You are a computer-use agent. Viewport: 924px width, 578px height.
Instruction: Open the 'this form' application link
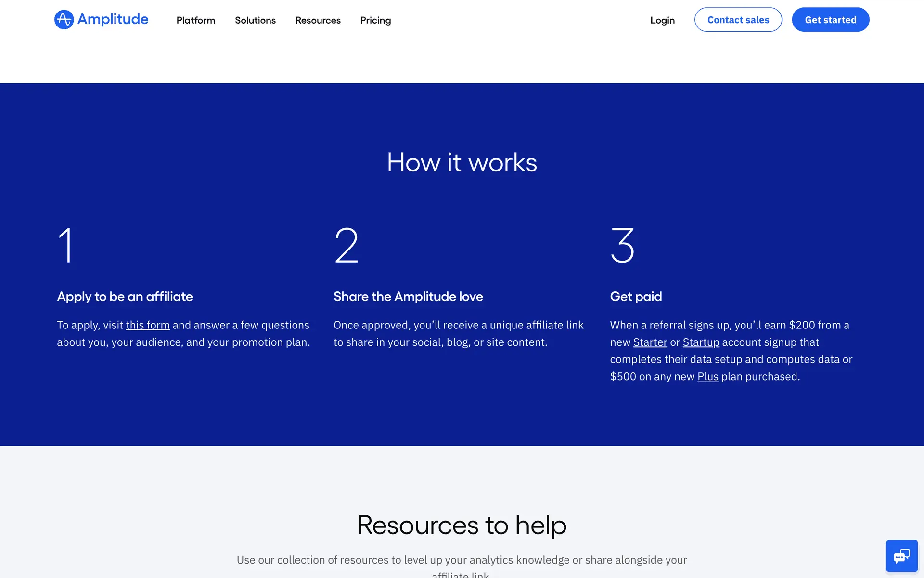tap(148, 325)
